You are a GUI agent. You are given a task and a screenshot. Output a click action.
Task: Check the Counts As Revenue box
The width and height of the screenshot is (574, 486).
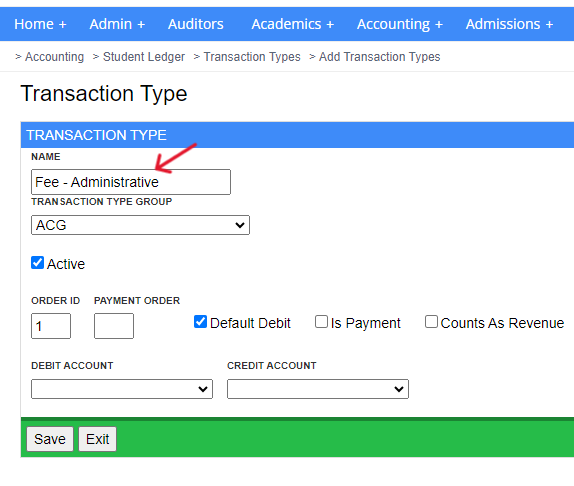coord(431,322)
